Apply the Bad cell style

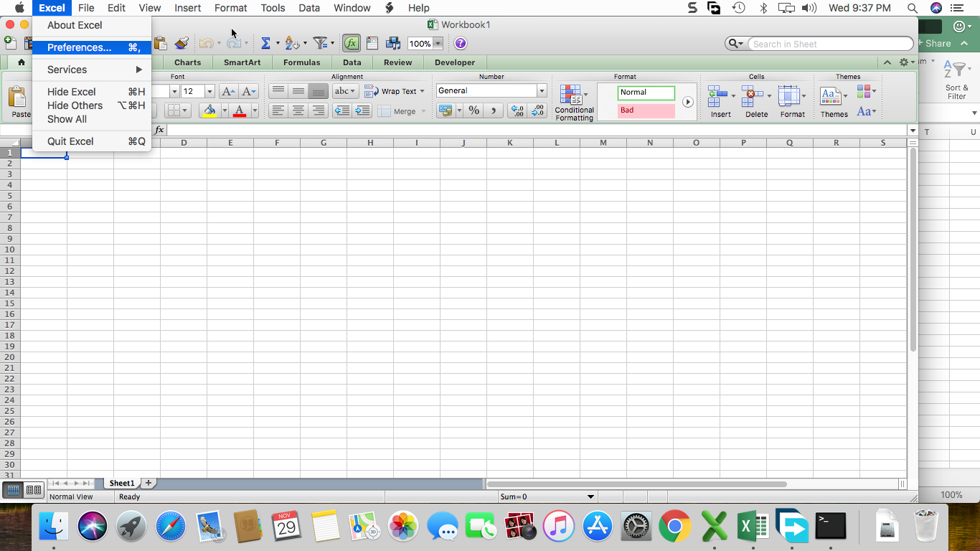pos(646,110)
